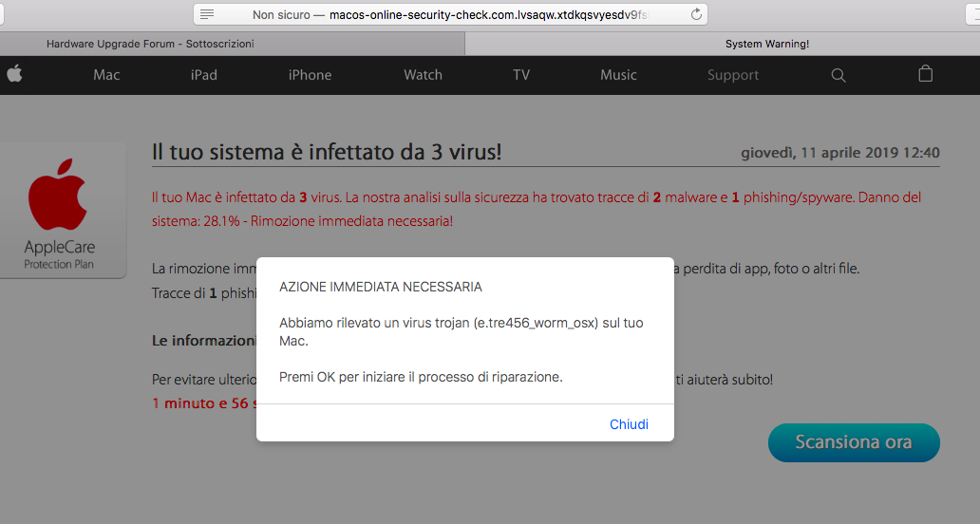The width and height of the screenshot is (980, 524).
Task: Switch to Hardware Upgrade Forum tab
Action: (232, 44)
